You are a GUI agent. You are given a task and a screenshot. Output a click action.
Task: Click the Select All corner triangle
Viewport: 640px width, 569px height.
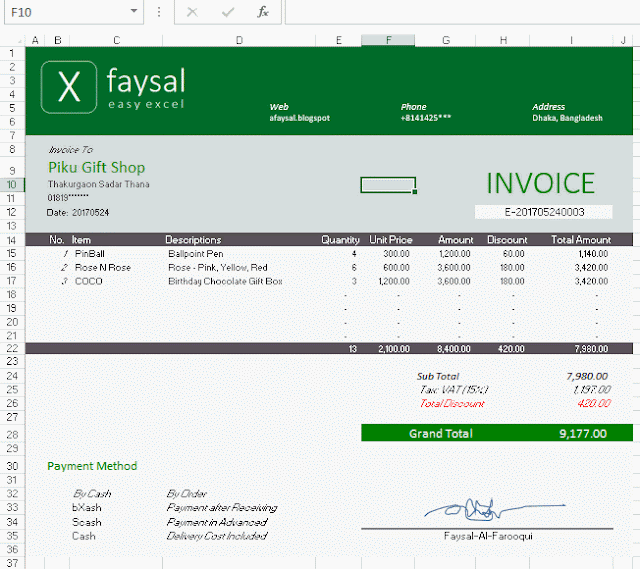(19, 40)
